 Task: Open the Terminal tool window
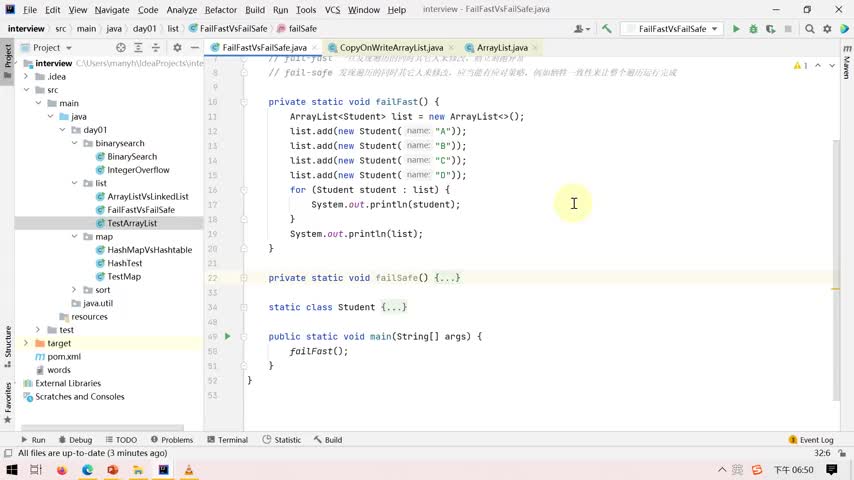coord(227,440)
